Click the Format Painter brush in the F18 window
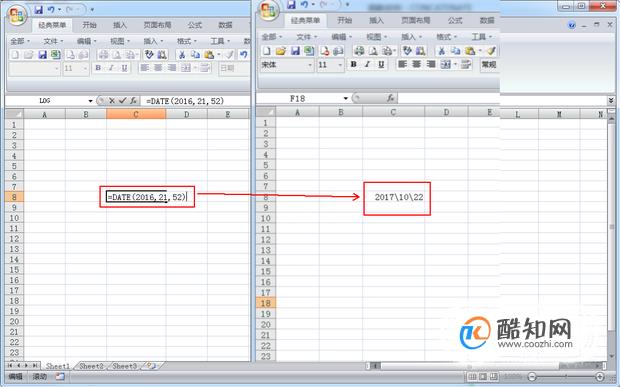The image size is (620, 387). [x=491, y=51]
